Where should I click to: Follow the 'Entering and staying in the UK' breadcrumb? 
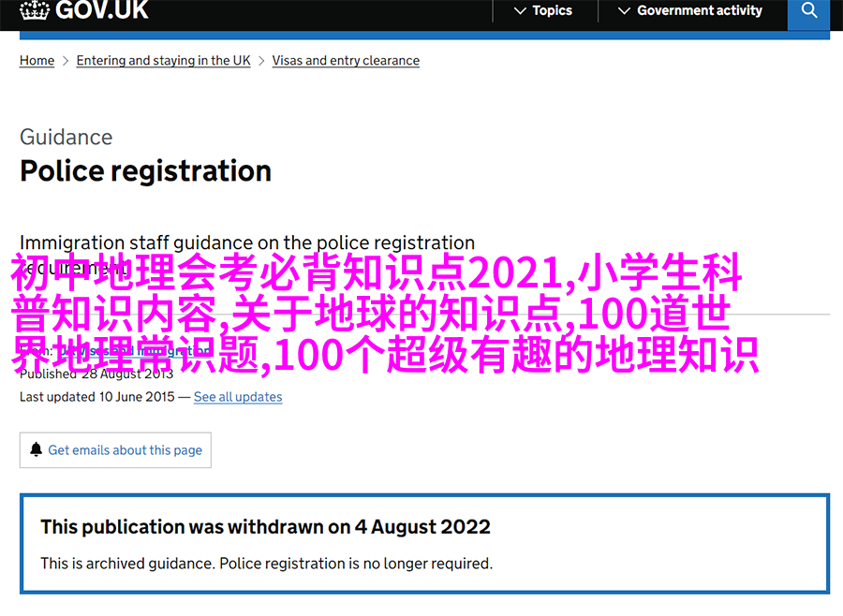[x=163, y=61]
